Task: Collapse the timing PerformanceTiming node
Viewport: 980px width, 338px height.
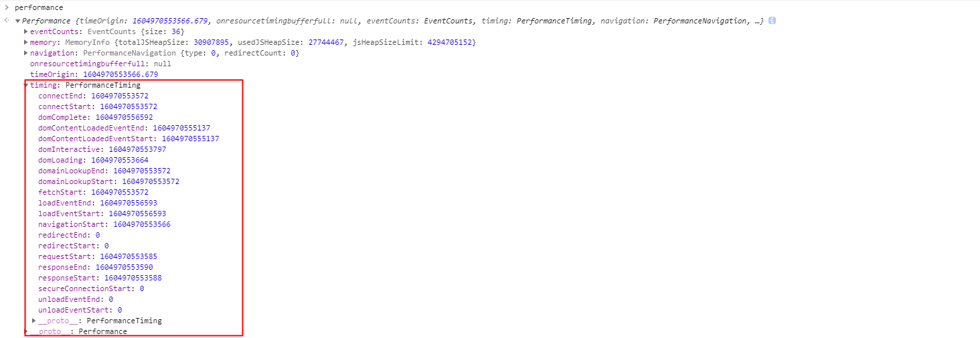Action: coord(26,85)
